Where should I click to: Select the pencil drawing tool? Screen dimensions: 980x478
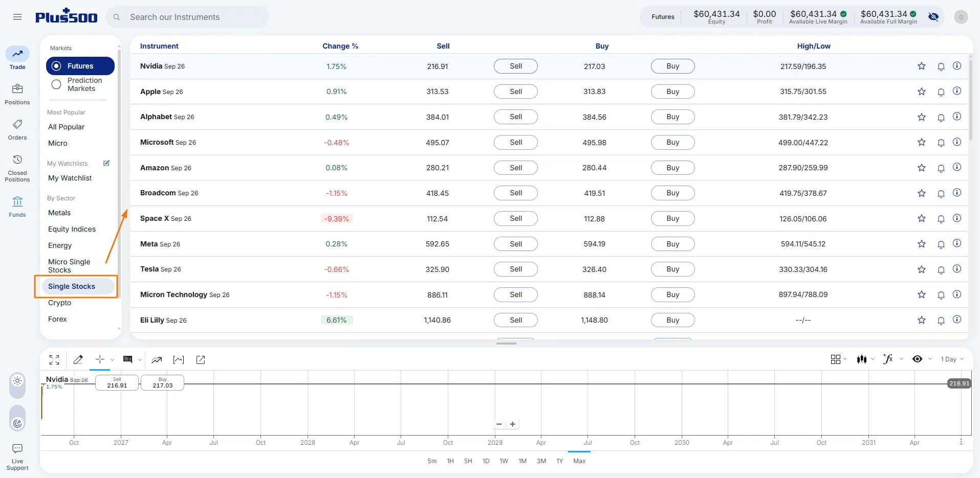(78, 360)
